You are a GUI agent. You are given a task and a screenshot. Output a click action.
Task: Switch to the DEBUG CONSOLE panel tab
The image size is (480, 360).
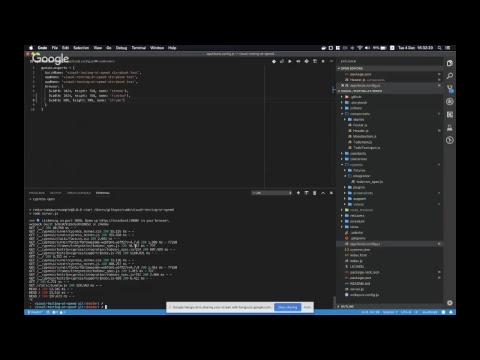click(x=78, y=193)
